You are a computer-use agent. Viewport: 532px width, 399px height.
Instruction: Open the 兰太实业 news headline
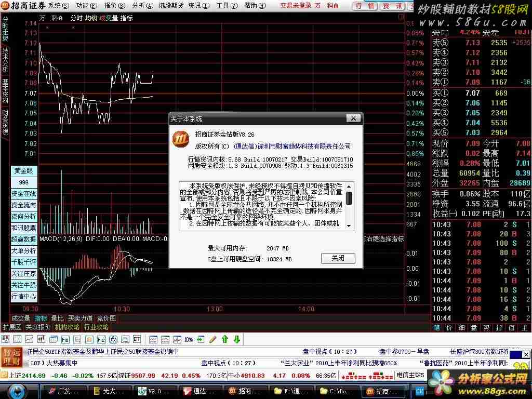[339, 363]
